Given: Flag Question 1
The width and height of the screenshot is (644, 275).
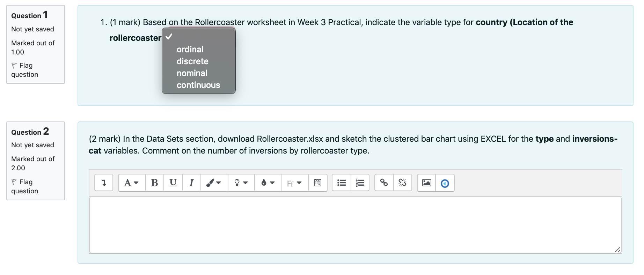Looking at the screenshot, I should pos(24,70).
